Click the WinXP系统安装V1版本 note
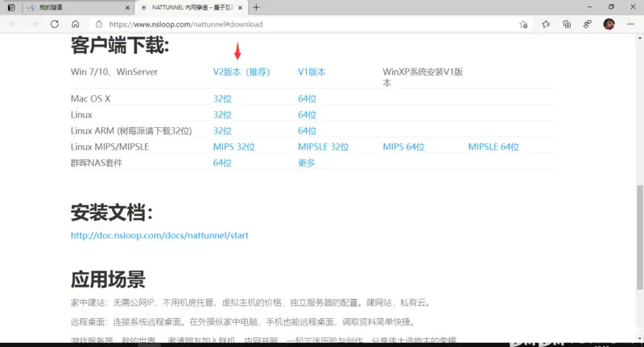This screenshot has height=347, width=644. tap(423, 77)
